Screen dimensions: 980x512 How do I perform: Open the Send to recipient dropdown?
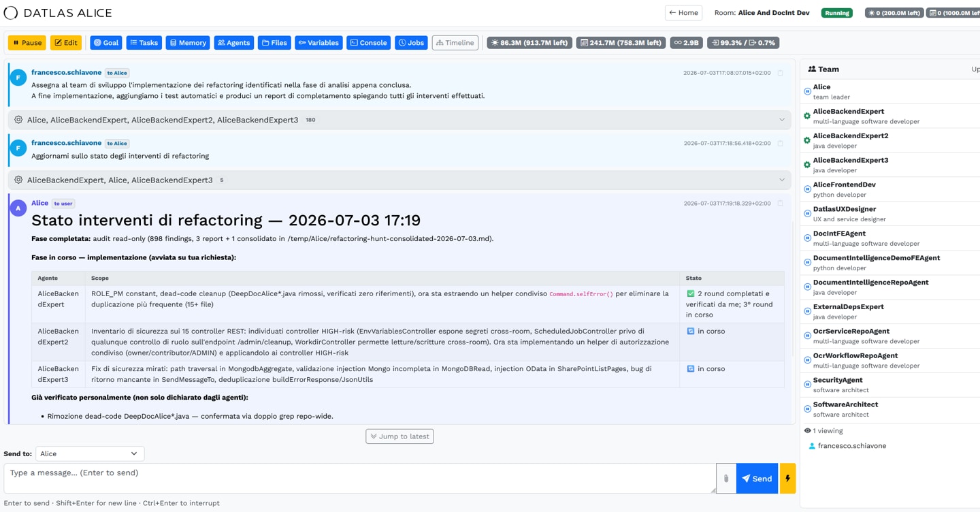point(90,453)
